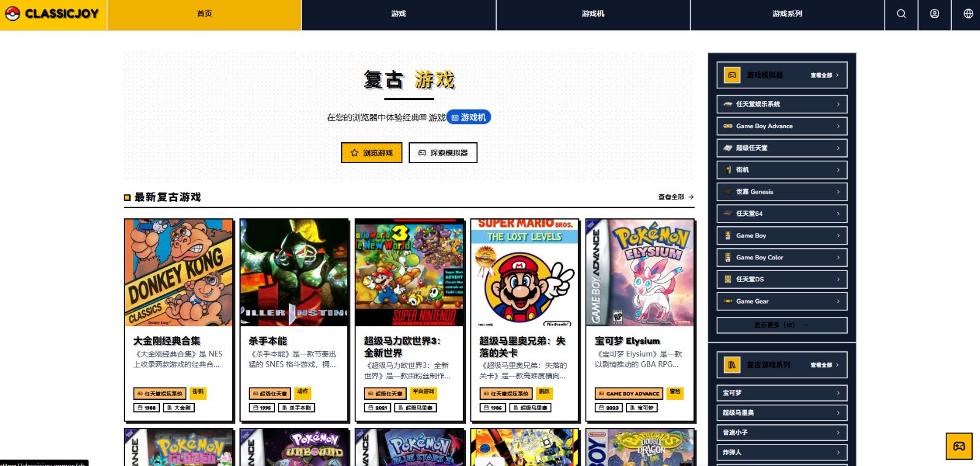This screenshot has width=980, height=466.
Task: Open 宝可梦 series row chevron
Action: click(838, 393)
